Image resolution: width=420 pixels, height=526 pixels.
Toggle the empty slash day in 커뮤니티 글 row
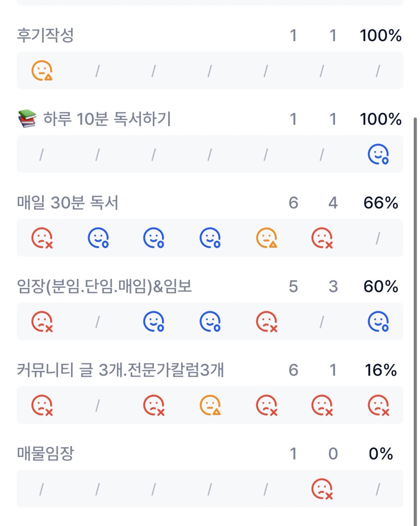coord(97,406)
